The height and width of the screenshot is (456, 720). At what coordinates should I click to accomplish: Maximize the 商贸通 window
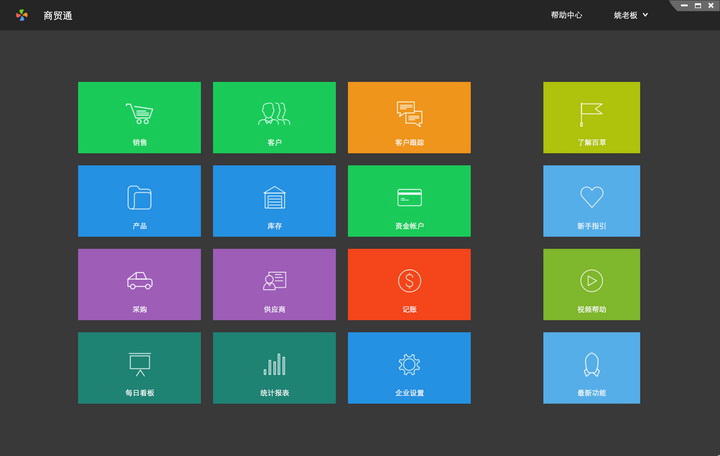[x=698, y=6]
